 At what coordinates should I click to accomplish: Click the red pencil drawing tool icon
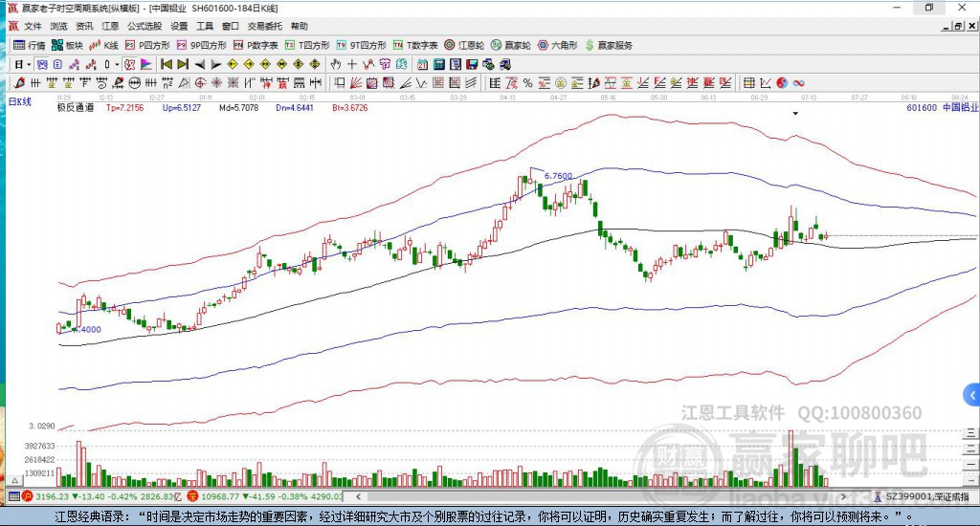(x=19, y=82)
